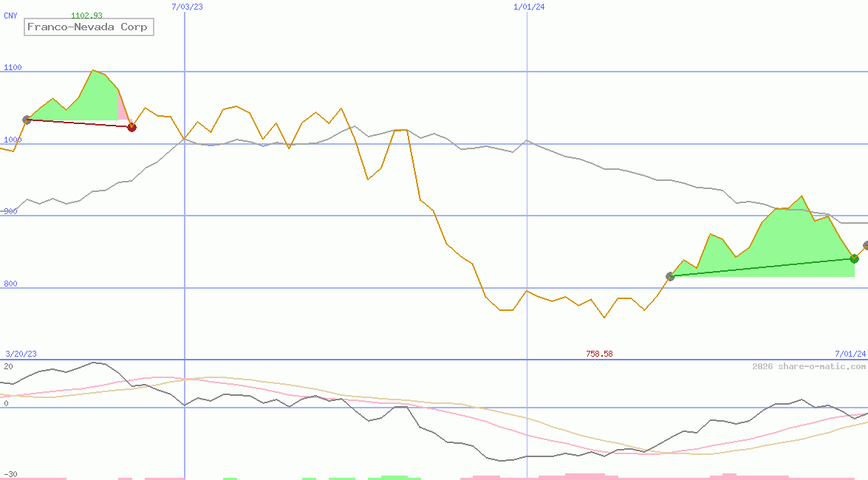This screenshot has width=868, height=480.
Task: Click the 758.58 low price label
Action: click(599, 354)
